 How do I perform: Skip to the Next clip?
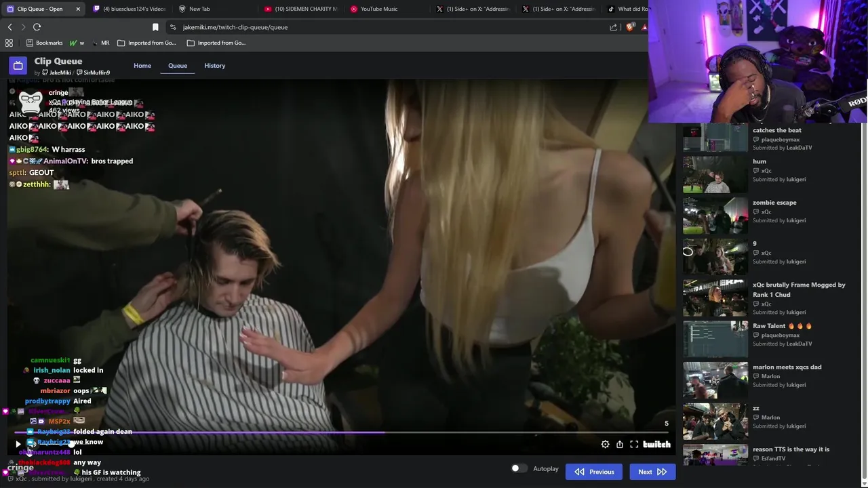pyautogui.click(x=652, y=472)
